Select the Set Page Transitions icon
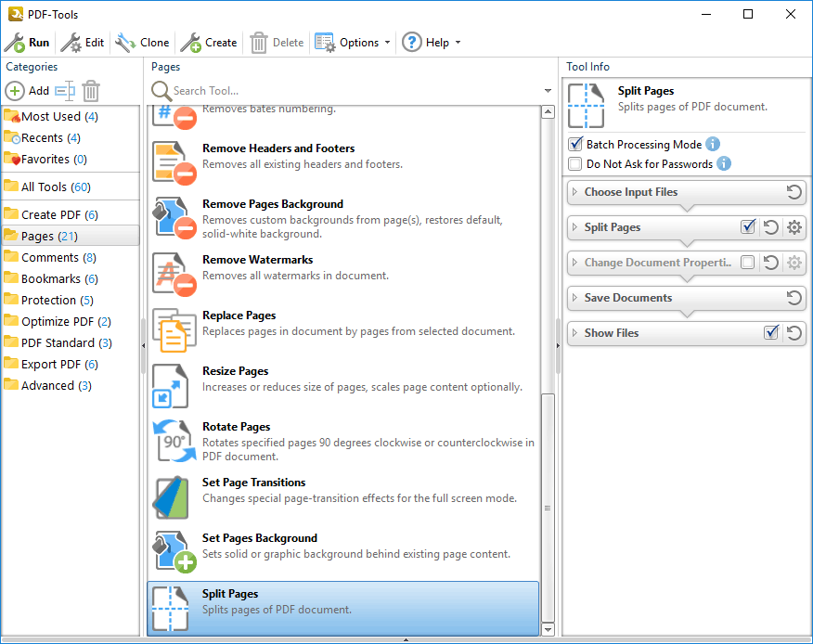 (x=171, y=496)
